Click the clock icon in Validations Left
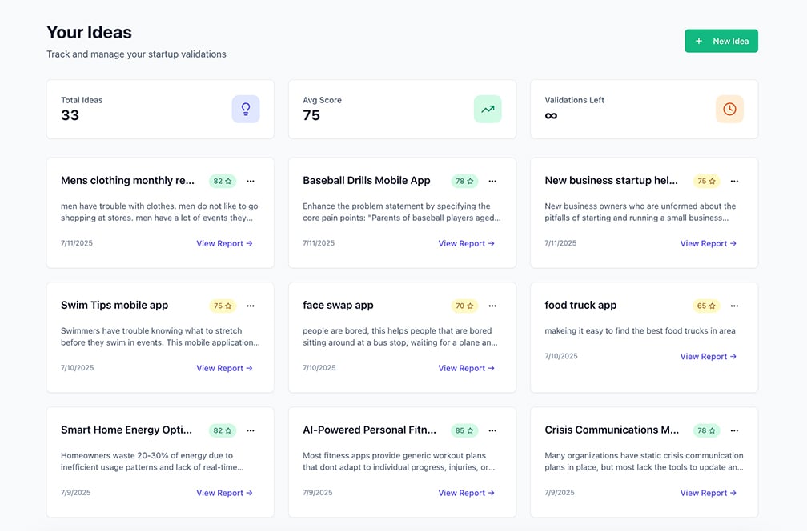Viewport: 807px width, 532px height. tap(729, 109)
